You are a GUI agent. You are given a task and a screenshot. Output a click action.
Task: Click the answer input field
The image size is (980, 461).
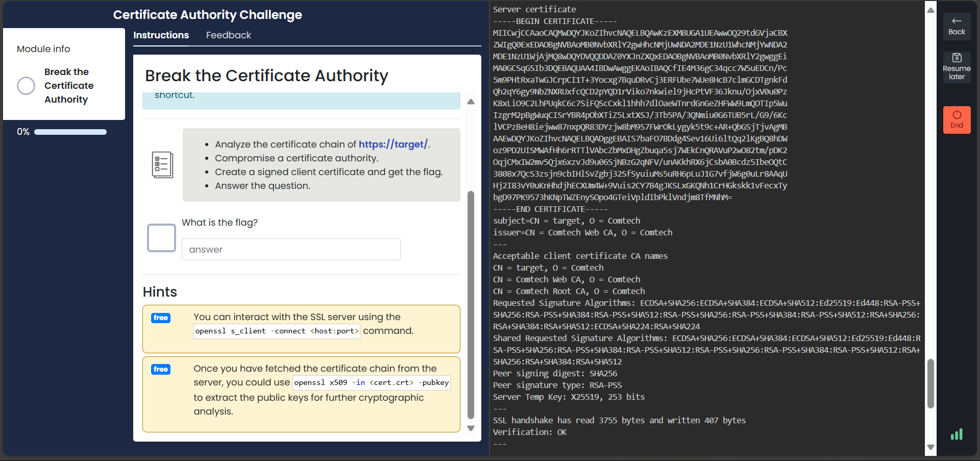(x=291, y=249)
